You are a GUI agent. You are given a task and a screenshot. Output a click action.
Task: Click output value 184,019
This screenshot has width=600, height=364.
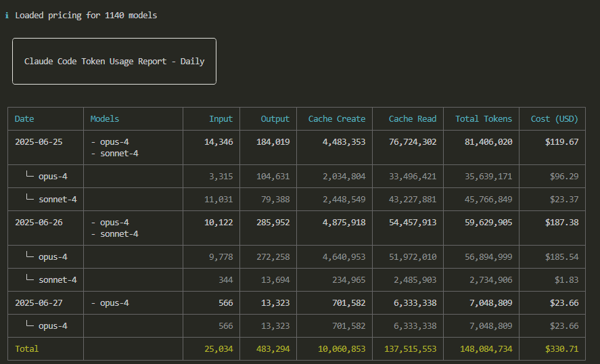(273, 142)
